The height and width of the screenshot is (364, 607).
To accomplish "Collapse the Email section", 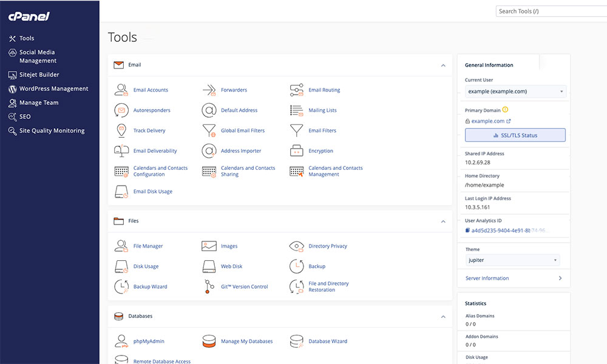I will pyautogui.click(x=443, y=65).
